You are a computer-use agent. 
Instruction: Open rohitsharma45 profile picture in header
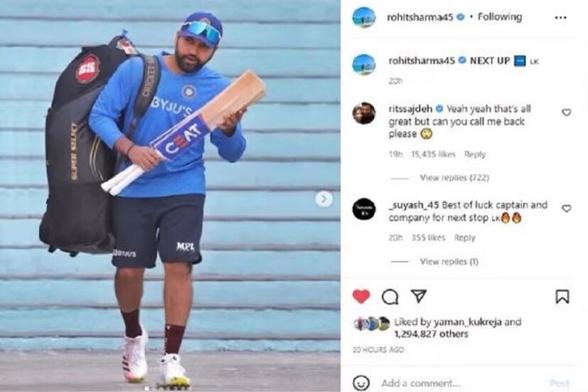[364, 17]
